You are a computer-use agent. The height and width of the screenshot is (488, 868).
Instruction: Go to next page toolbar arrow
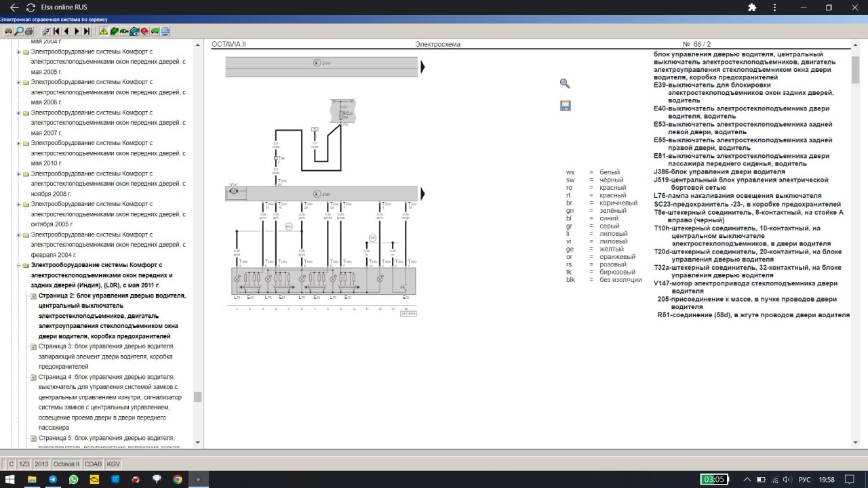[x=77, y=31]
